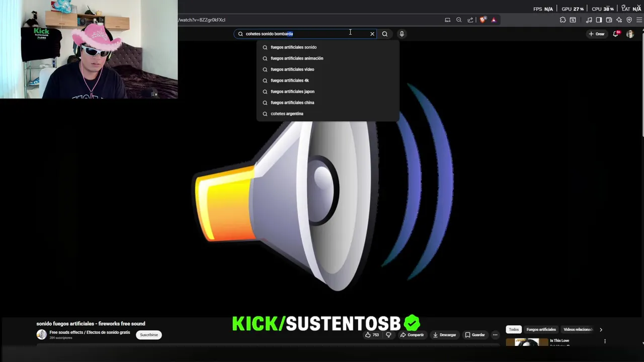Open options for Is This Love video
Viewport: 644px width, 362px height.
[x=605, y=341]
